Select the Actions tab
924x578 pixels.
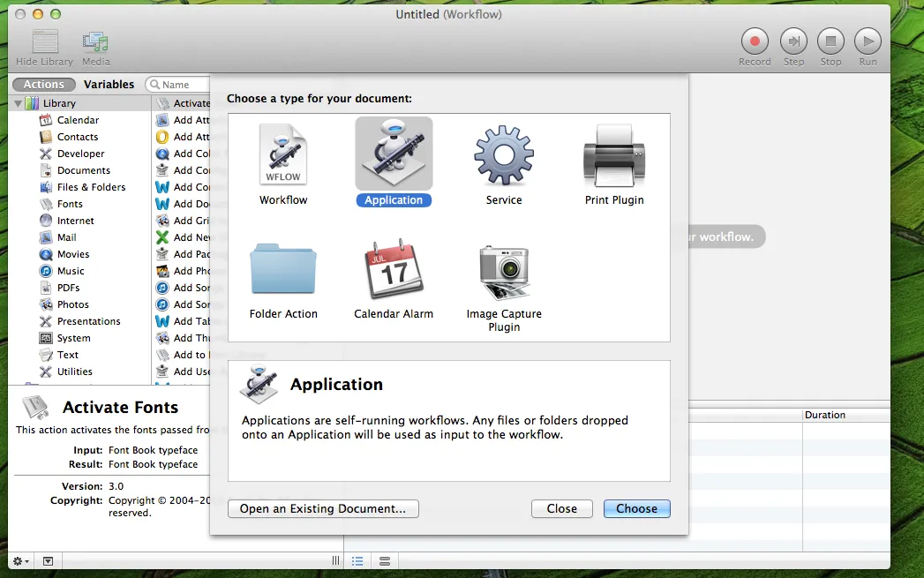[x=43, y=84]
